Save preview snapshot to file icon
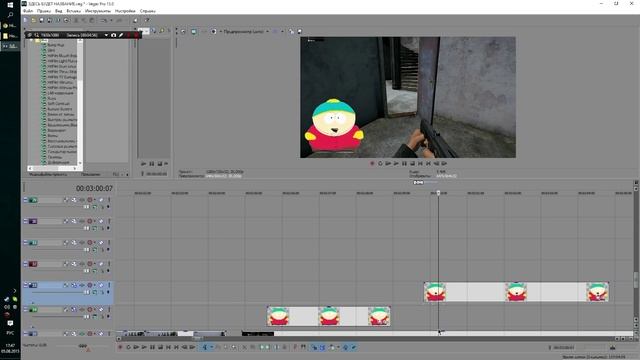This screenshot has width=640, height=360. 299,31
